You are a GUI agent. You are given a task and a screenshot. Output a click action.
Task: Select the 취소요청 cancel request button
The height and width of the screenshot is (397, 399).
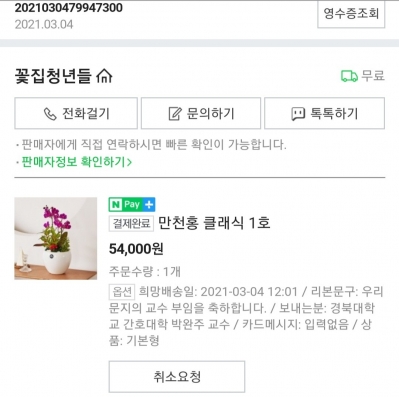[x=177, y=377]
